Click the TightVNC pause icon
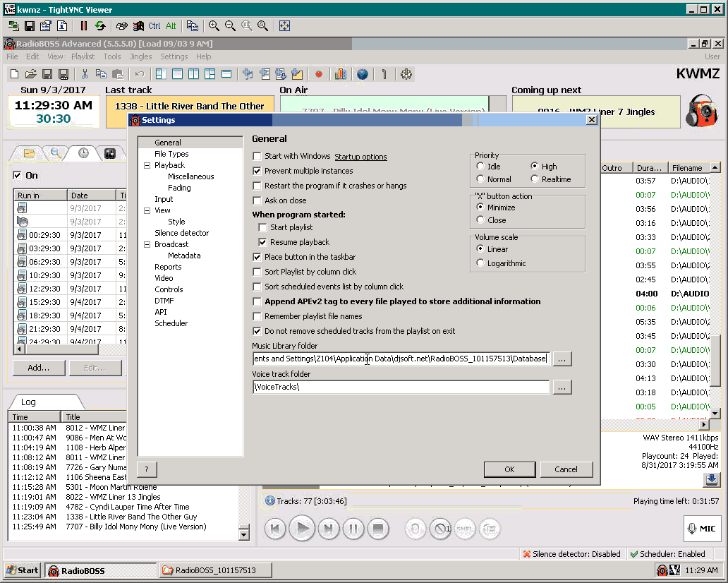The image size is (728, 583). click(83, 26)
